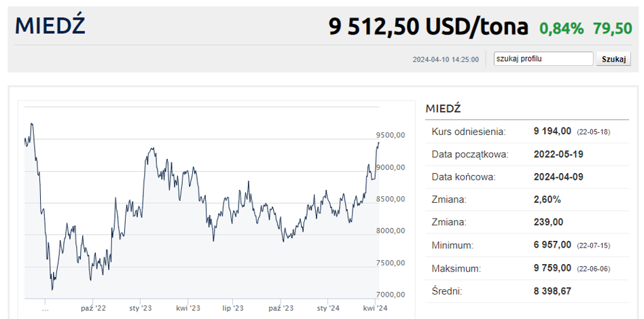The height and width of the screenshot is (319, 644).
Task: Click the sty '23 chart axis label
Action: [140, 308]
